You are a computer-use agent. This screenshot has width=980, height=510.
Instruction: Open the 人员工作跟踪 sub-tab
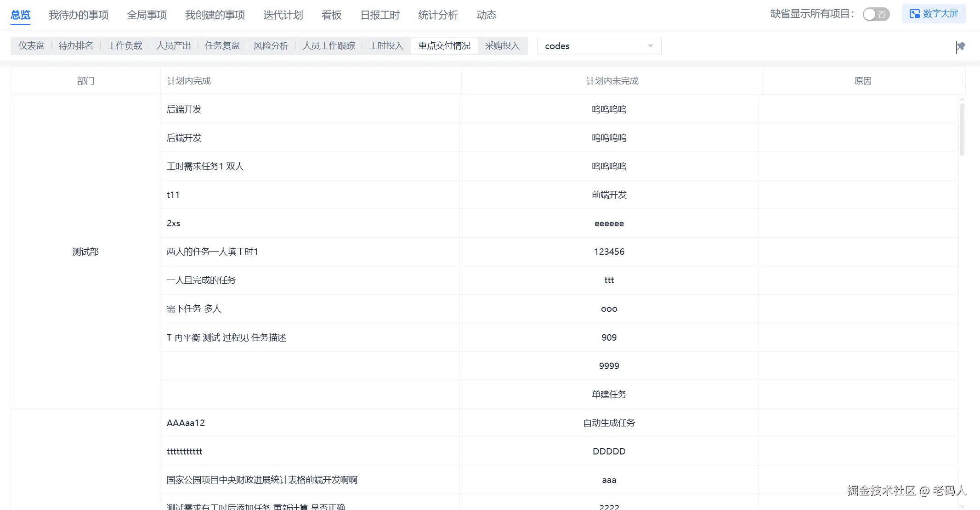click(329, 45)
